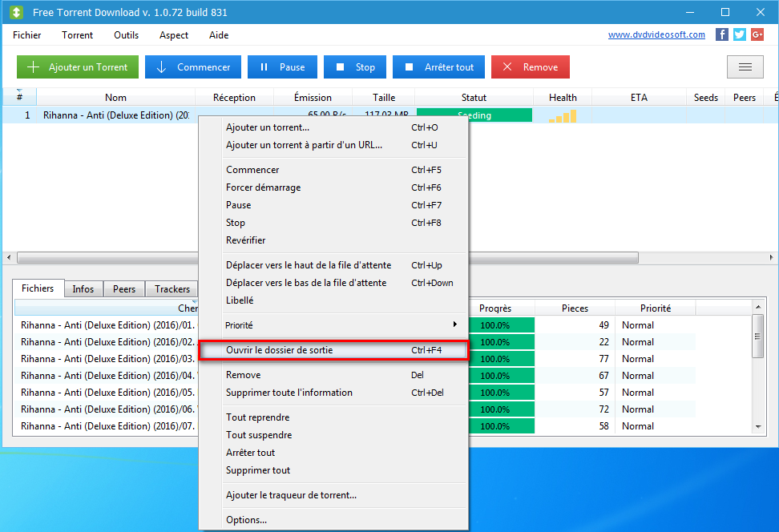Open the Twitter bird icon
The width and height of the screenshot is (779, 532).
pyautogui.click(x=739, y=34)
